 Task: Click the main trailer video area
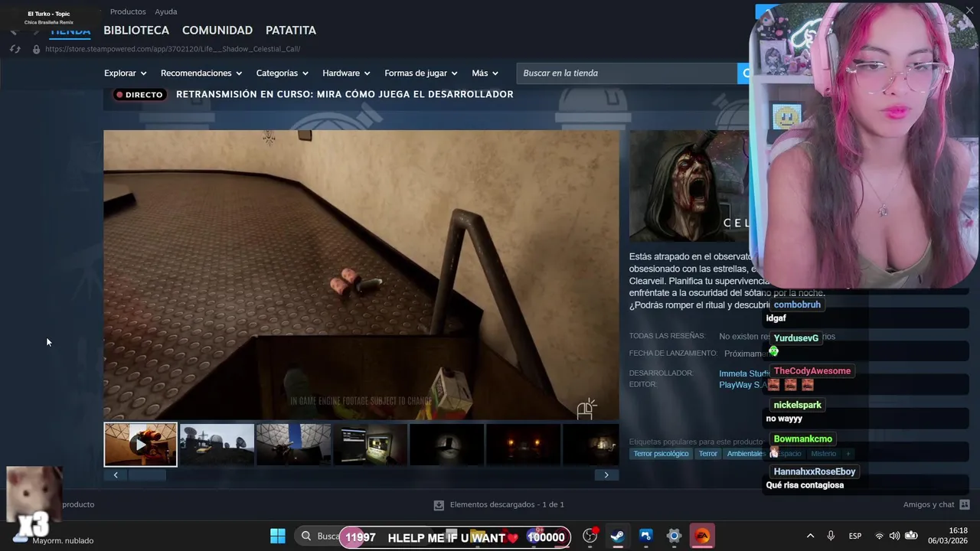(x=361, y=275)
